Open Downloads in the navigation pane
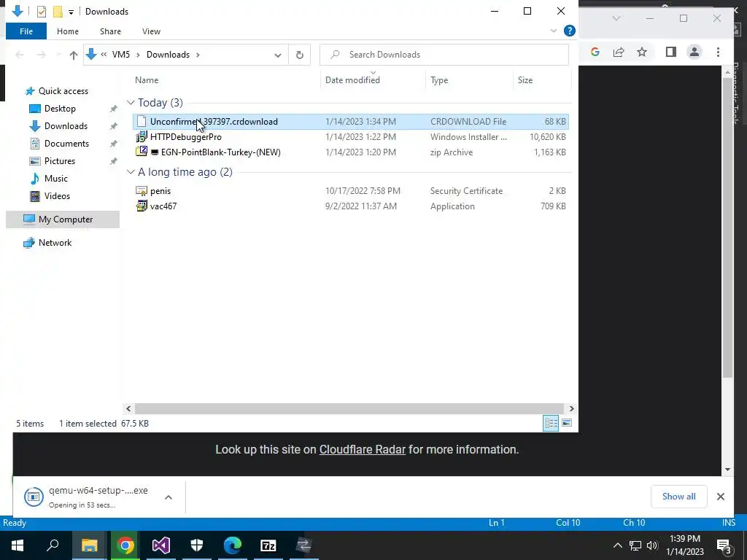Viewport: 747px width, 560px height. (x=66, y=126)
